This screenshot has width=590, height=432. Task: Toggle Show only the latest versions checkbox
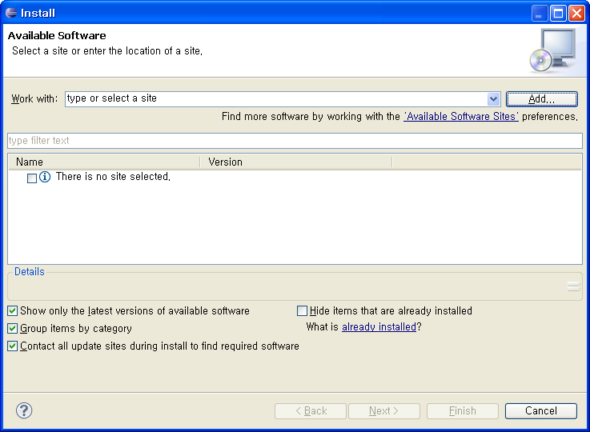(12, 311)
